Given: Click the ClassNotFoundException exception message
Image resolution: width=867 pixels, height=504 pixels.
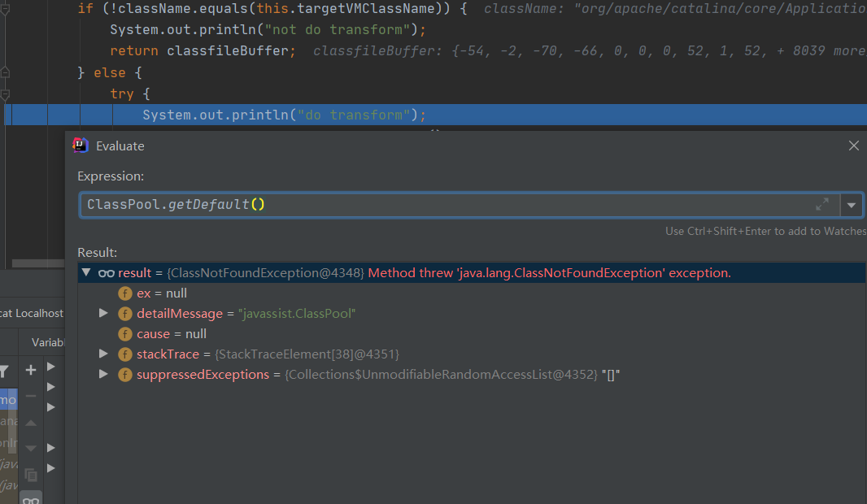Looking at the screenshot, I should [x=549, y=273].
